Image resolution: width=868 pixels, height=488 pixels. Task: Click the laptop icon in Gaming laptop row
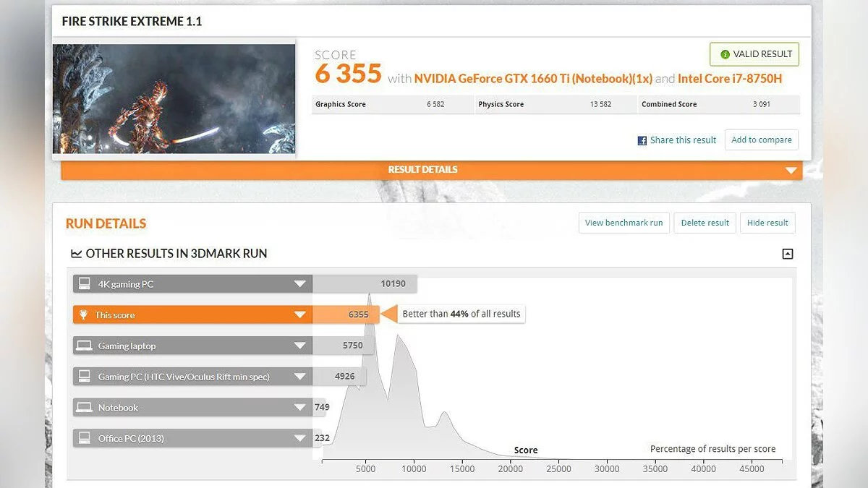pyautogui.click(x=85, y=346)
